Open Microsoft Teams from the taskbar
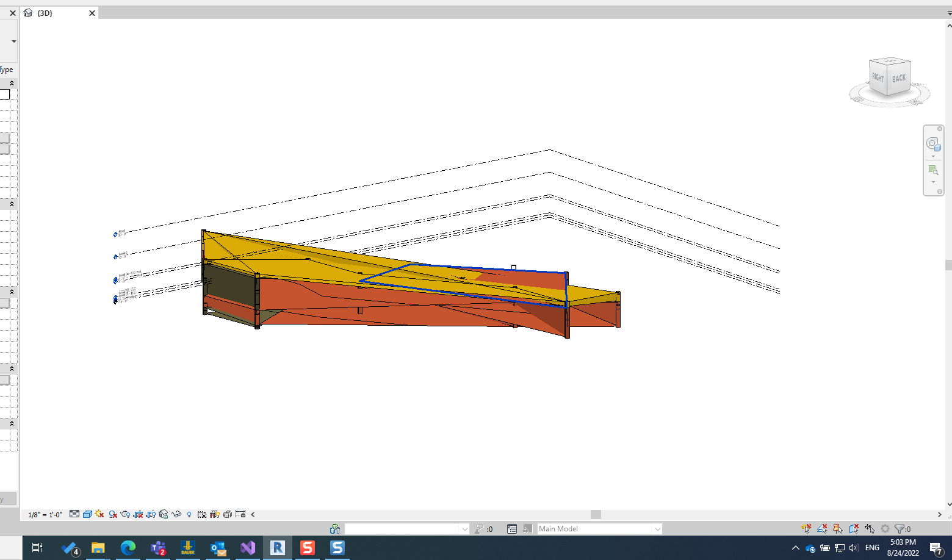Image resolution: width=952 pixels, height=560 pixels. pyautogui.click(x=158, y=548)
